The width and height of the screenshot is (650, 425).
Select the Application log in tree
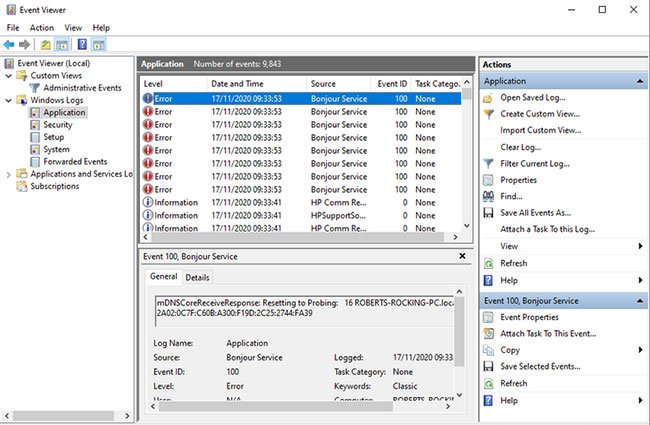(64, 112)
